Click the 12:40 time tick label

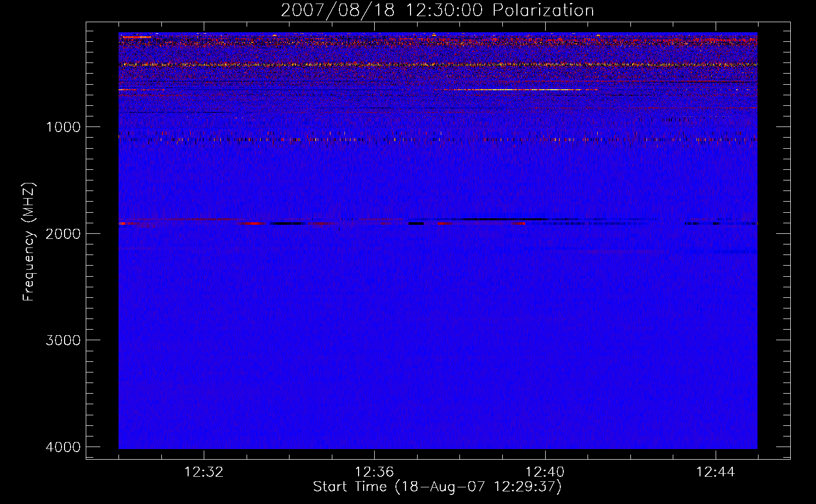[545, 472]
